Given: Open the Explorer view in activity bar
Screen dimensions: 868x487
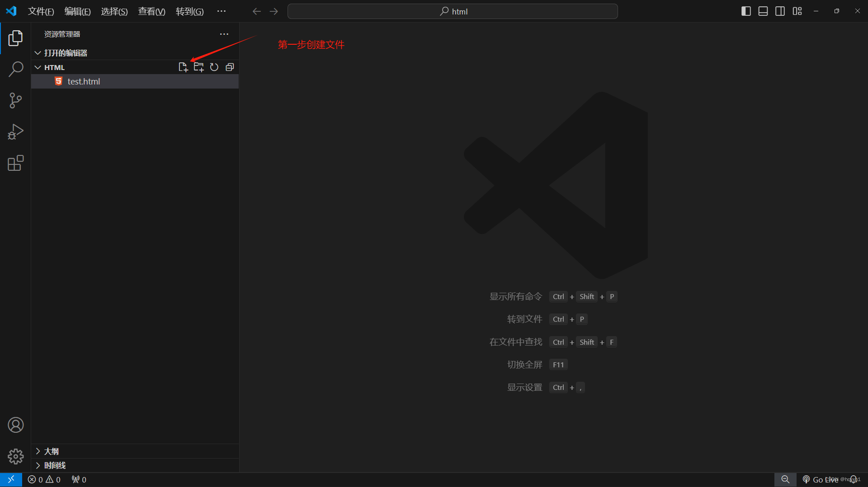Looking at the screenshot, I should [x=15, y=38].
